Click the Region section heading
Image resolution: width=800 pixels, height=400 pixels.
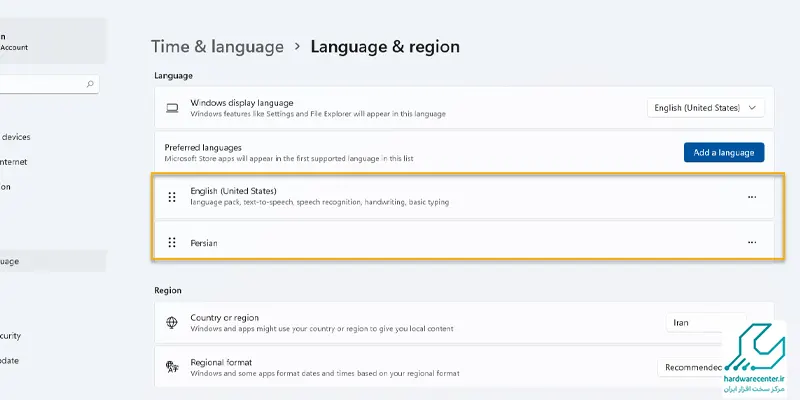click(168, 290)
